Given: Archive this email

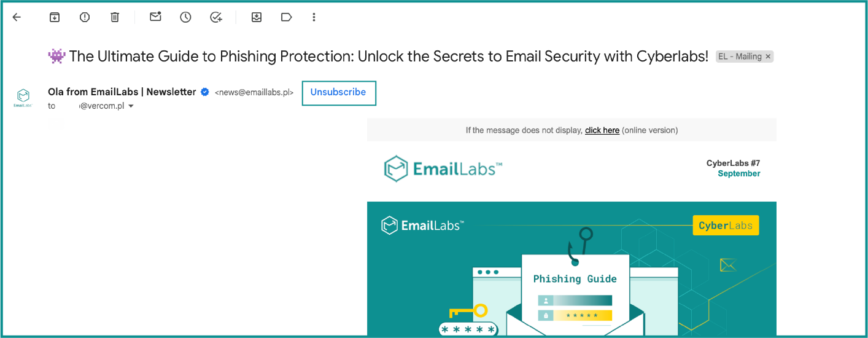Looking at the screenshot, I should pos(55,17).
